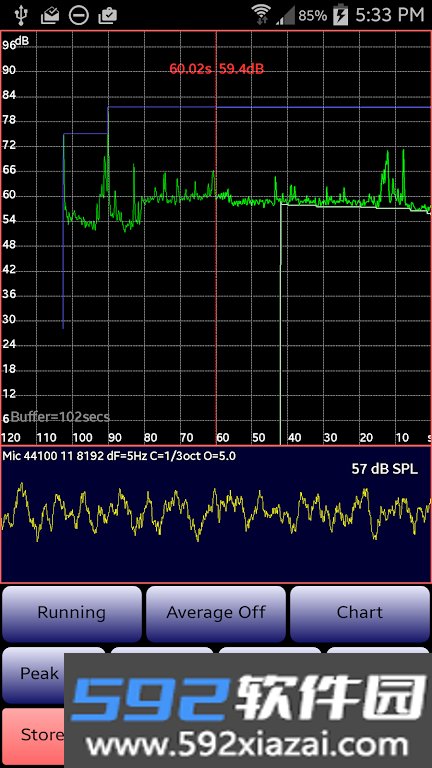Viewport: 432px width, 768px height.
Task: Open the Chart view button
Action: click(x=360, y=614)
